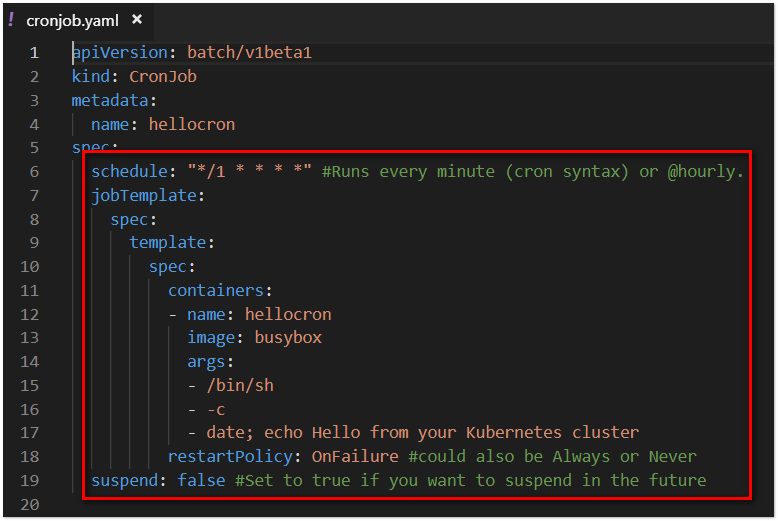Viewport: 778px width, 521px height.
Task: Click the hellocron metadata name value
Action: pyautogui.click(x=192, y=125)
